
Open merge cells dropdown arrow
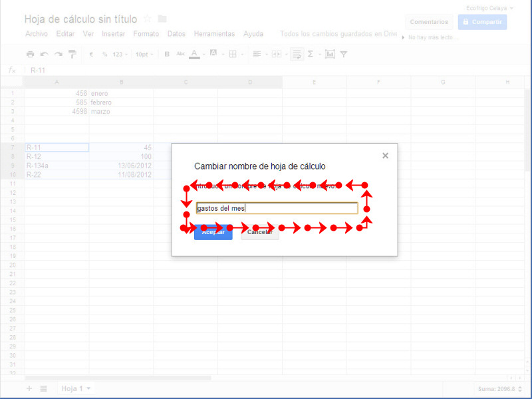[287, 55]
